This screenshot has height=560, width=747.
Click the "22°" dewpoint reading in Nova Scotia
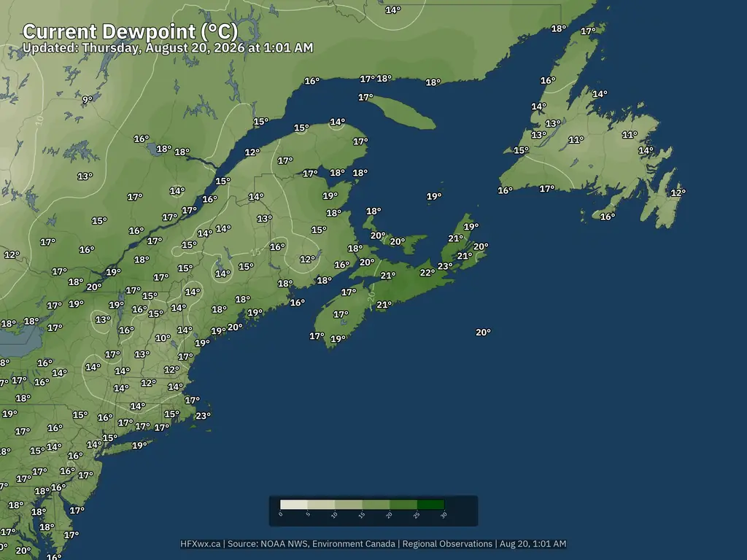tap(427, 273)
